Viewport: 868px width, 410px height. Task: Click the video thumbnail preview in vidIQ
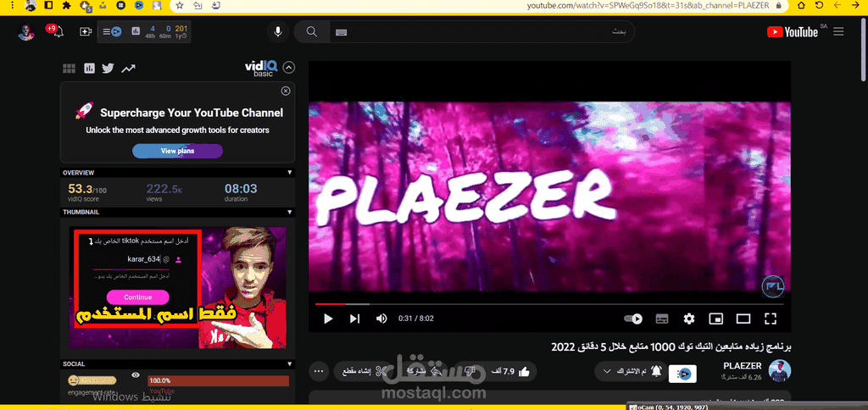coord(178,287)
